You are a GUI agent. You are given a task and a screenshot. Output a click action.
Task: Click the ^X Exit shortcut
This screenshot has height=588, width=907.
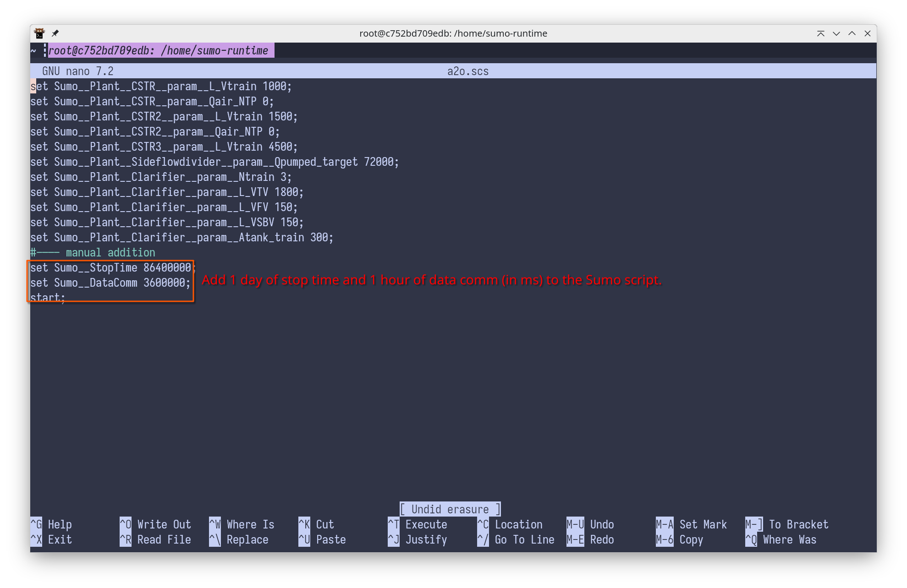pos(51,539)
